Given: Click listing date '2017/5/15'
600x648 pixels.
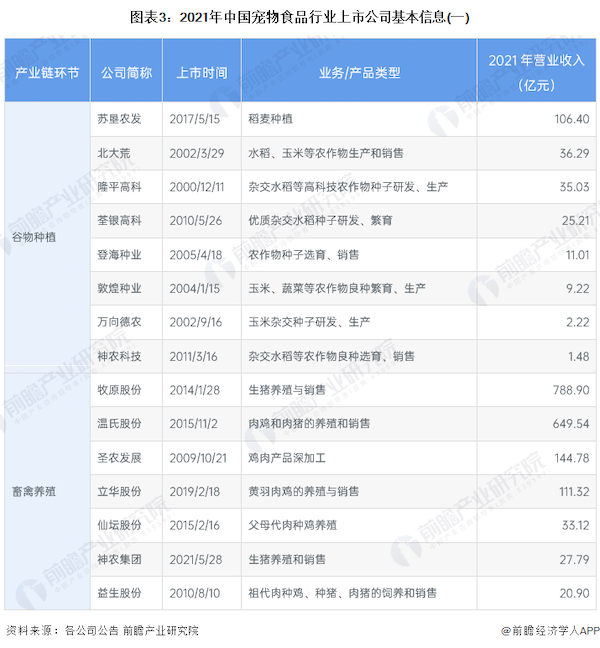Looking at the screenshot, I should [x=195, y=119].
